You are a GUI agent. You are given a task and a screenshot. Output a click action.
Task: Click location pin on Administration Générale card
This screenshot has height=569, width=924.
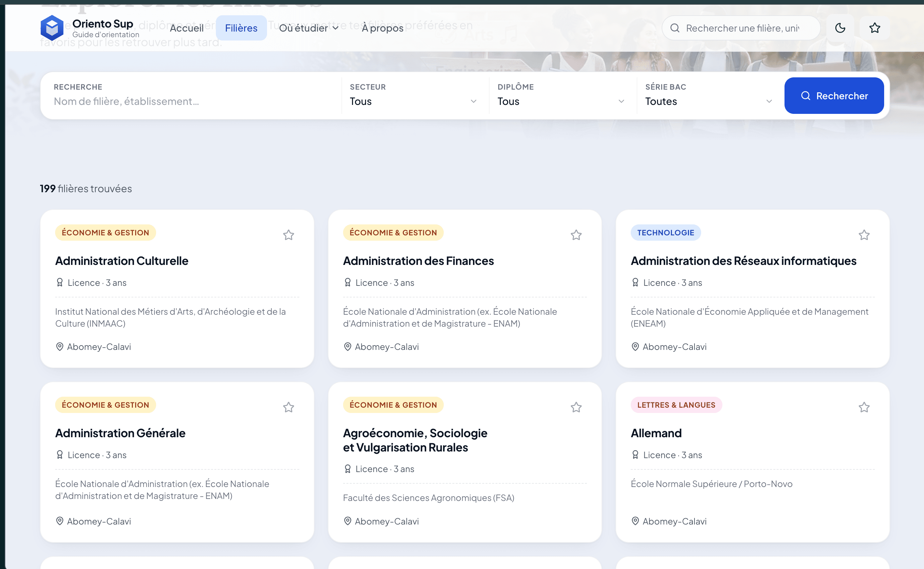[59, 521]
